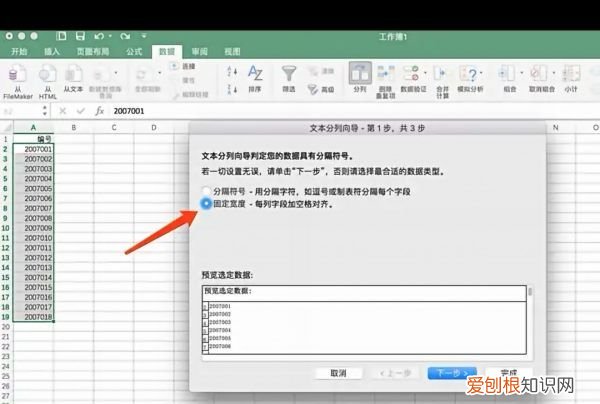Click the remove duplicates icon

click(385, 73)
